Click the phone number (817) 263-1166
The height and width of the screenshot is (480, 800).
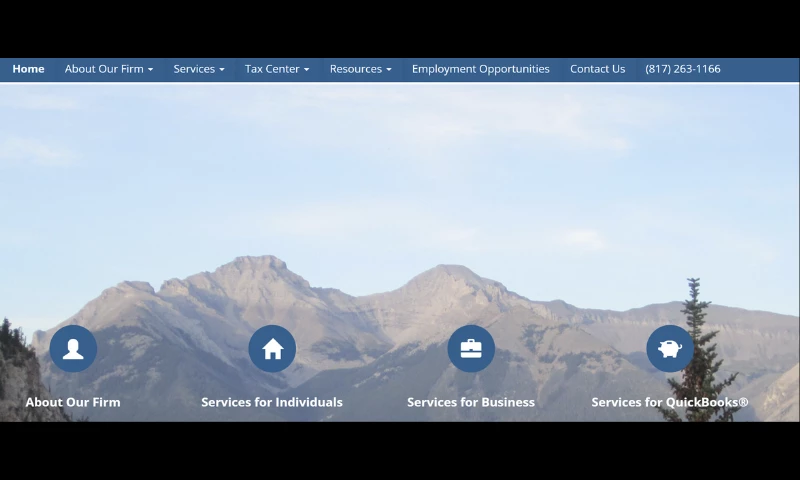point(683,69)
